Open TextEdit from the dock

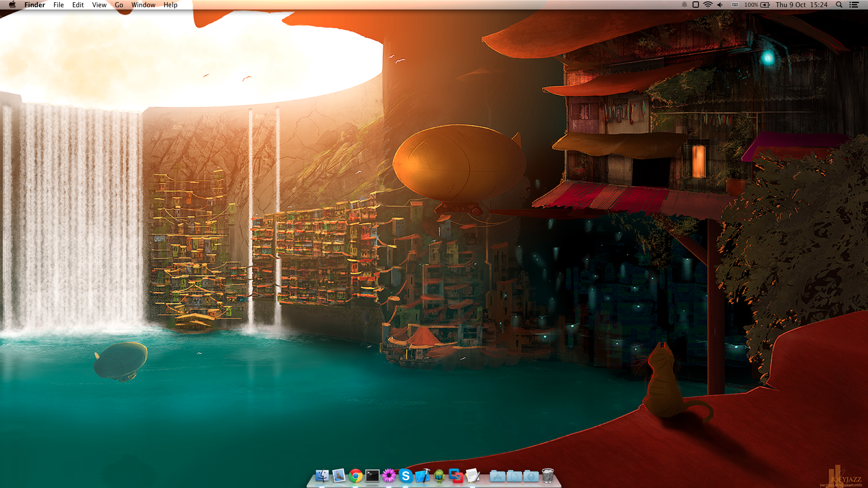(x=472, y=476)
